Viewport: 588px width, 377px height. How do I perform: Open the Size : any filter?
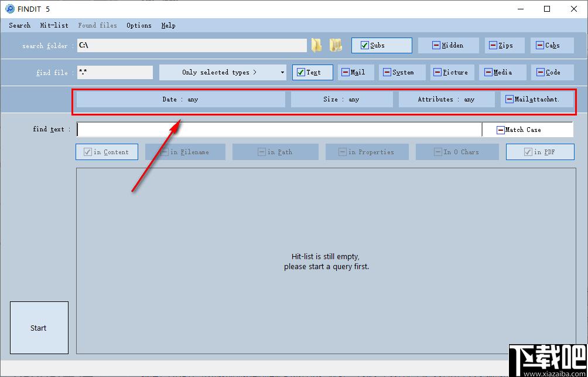coord(341,100)
